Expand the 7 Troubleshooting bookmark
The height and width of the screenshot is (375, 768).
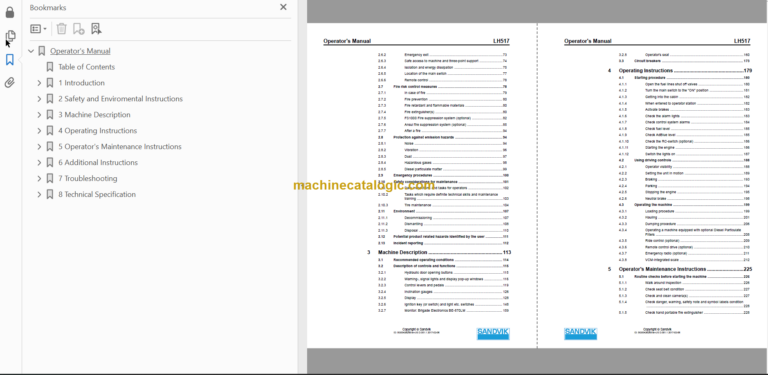coord(39,178)
